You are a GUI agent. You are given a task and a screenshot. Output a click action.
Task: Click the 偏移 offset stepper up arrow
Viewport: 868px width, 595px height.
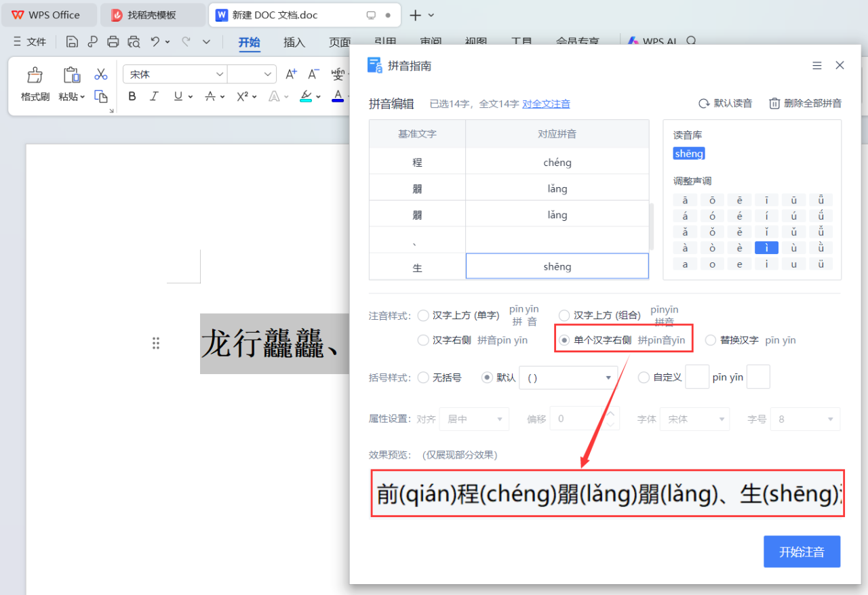click(610, 413)
